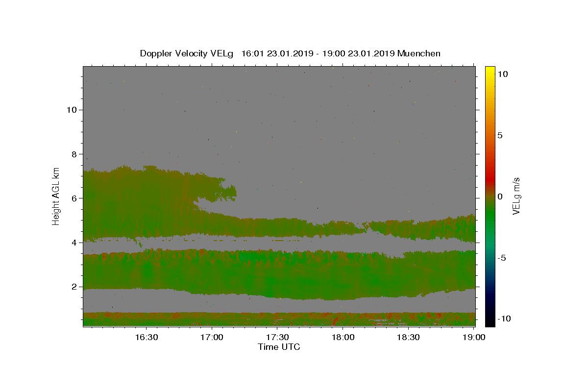Viewport: 588px width, 392px height.
Task: Click the '18:30' time tick label
Action: 409,338
